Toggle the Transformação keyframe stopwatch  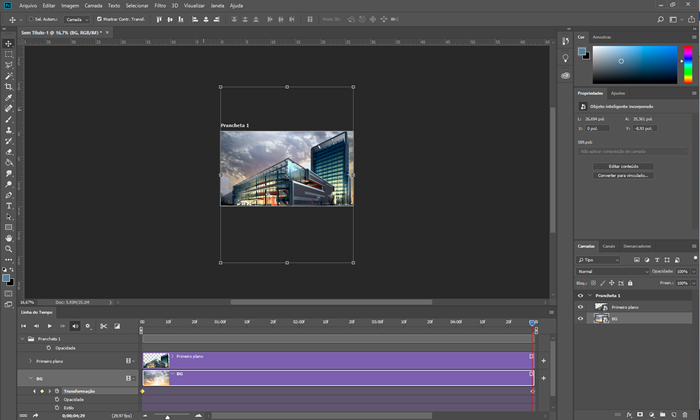(57, 391)
